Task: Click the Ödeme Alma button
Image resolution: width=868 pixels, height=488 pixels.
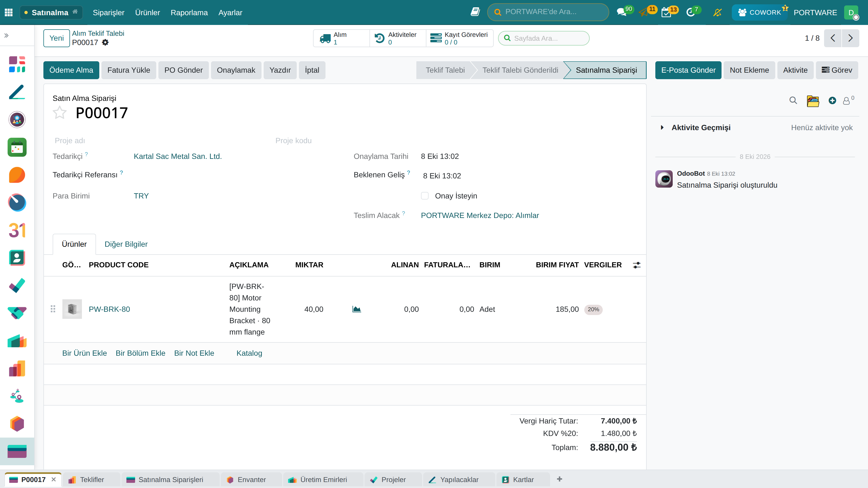Action: point(71,70)
